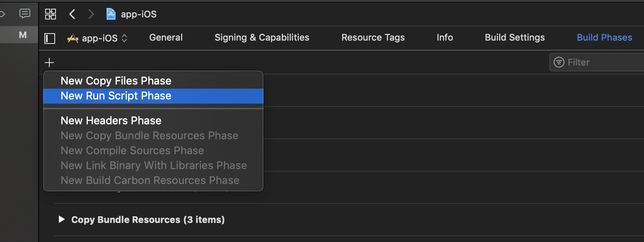This screenshot has height=242, width=644.
Task: Expand Copy Bundle Resources disclosure triangle
Action: click(x=62, y=219)
